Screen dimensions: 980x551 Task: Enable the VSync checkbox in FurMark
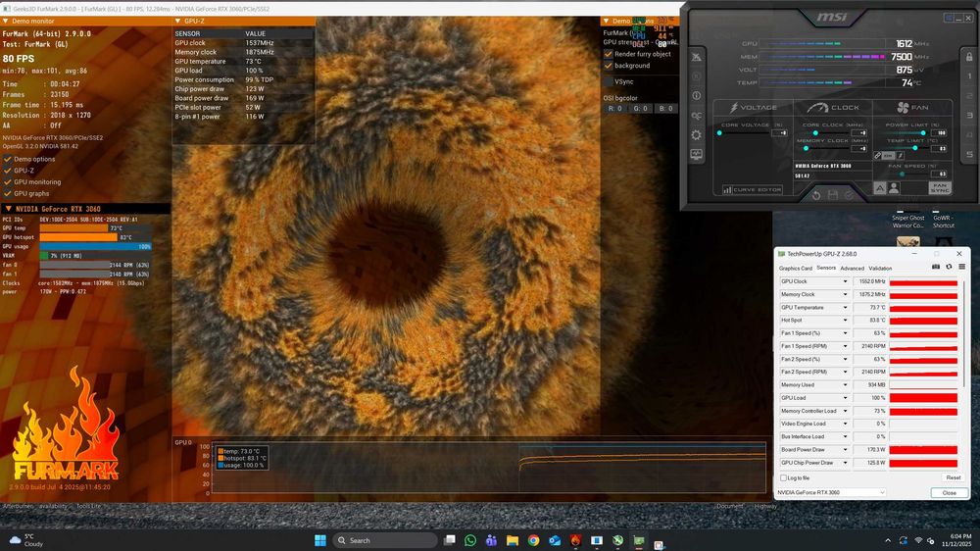(609, 81)
